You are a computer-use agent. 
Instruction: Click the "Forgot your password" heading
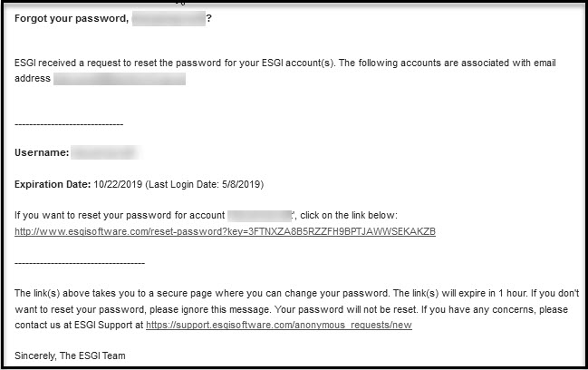(72, 18)
